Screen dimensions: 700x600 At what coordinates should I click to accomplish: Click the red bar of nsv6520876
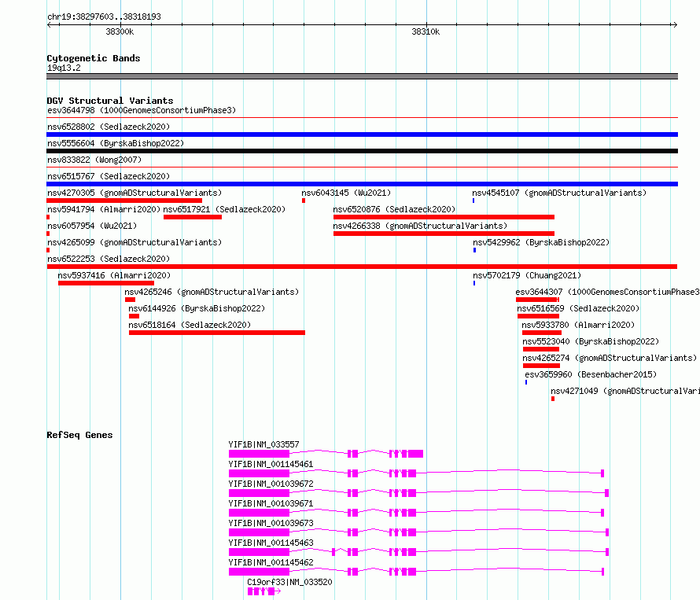point(444,217)
